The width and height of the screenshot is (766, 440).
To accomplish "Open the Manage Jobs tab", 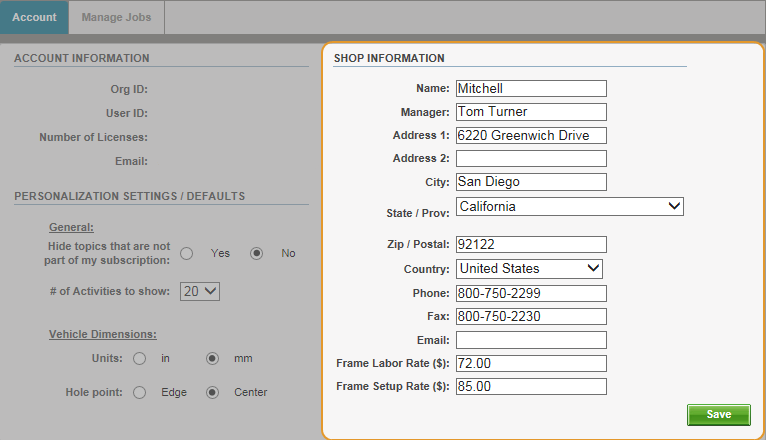I will click(x=116, y=17).
